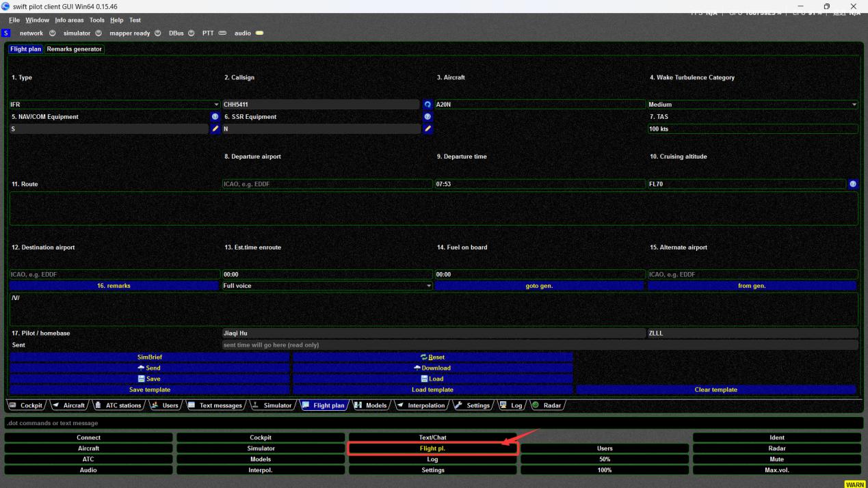Open SSR Equipment help icon
868x488 pixels.
428,117
